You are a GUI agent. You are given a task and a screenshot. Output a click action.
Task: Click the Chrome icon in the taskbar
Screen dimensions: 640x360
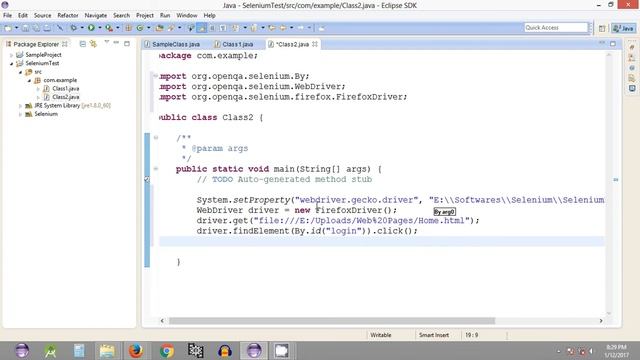[167, 351]
